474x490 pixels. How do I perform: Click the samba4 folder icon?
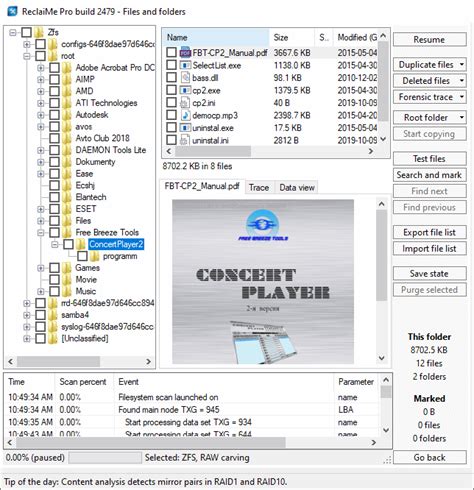click(x=53, y=315)
